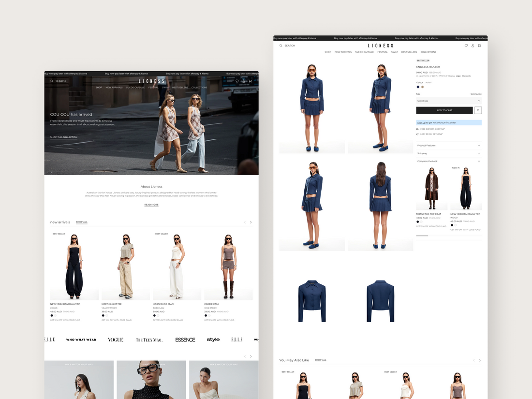Open Suede Capsule menu on product page
This screenshot has width=532, height=399.
364,52
